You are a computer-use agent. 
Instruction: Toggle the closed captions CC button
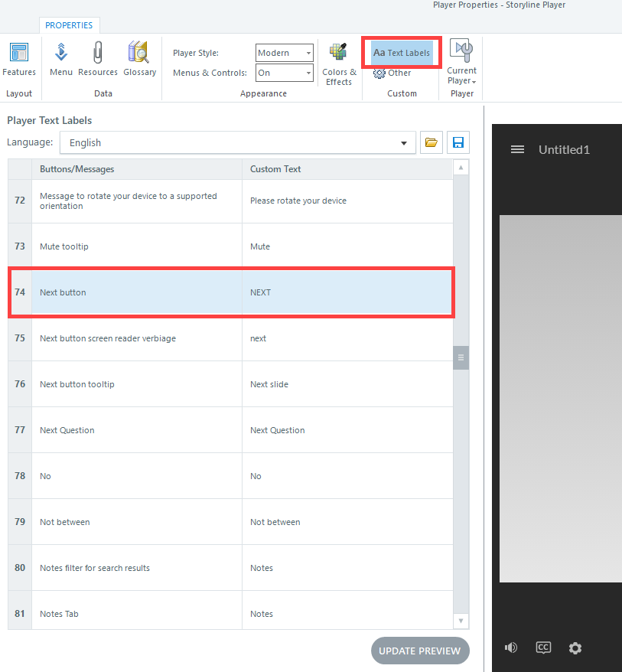[x=543, y=648]
